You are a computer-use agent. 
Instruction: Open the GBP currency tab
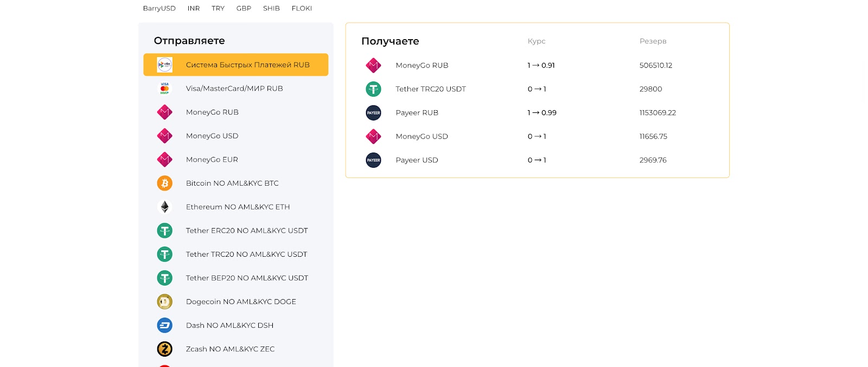244,8
